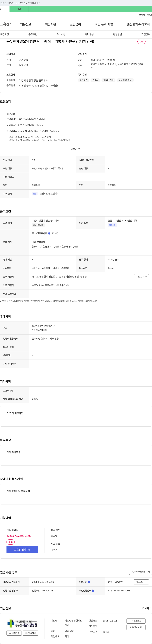
Task: Open 지도 보기 dropdown for 근무 예정지
Action: point(142,277)
